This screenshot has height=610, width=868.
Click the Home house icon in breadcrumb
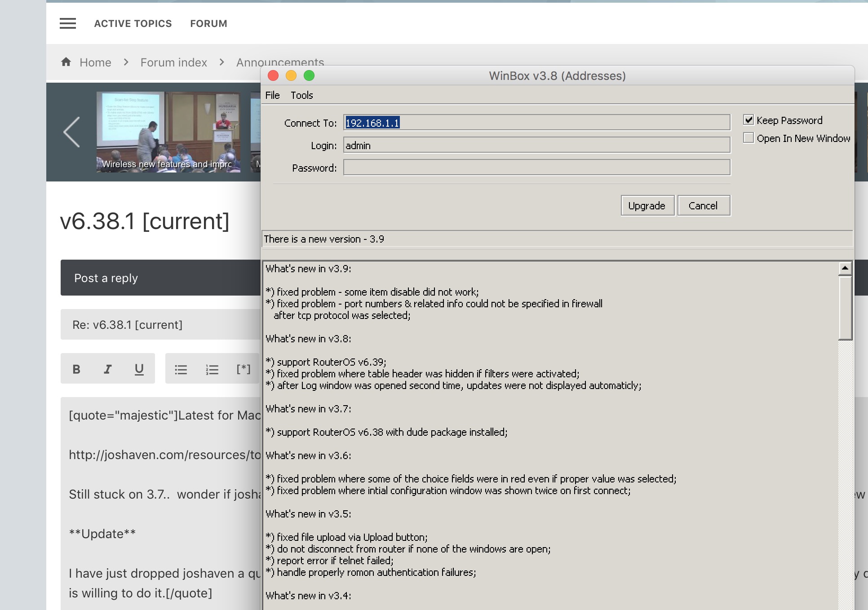[66, 62]
